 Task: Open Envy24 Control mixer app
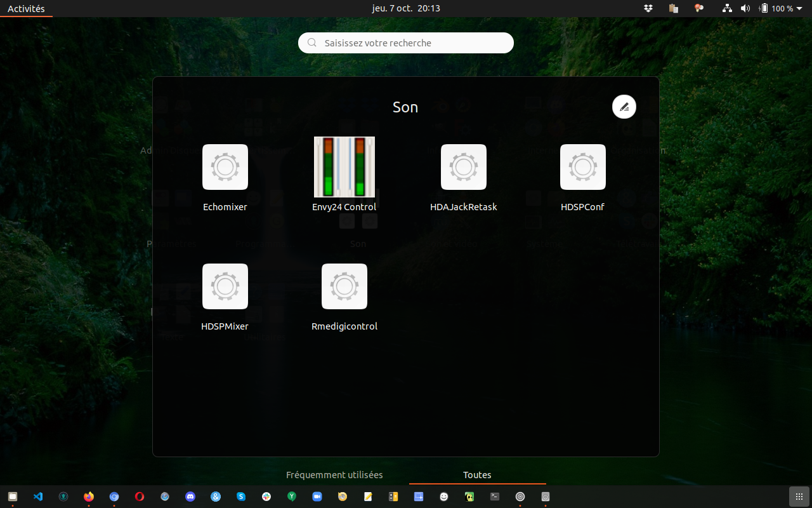click(344, 175)
